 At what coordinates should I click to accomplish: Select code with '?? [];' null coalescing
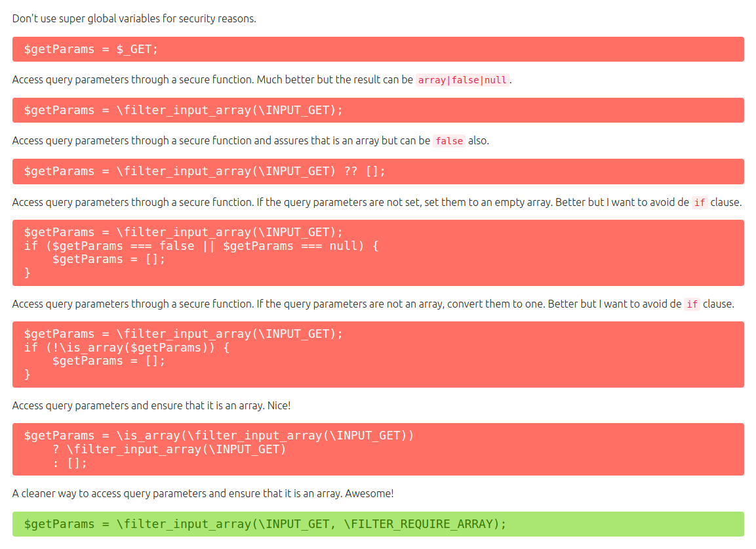[378, 171]
